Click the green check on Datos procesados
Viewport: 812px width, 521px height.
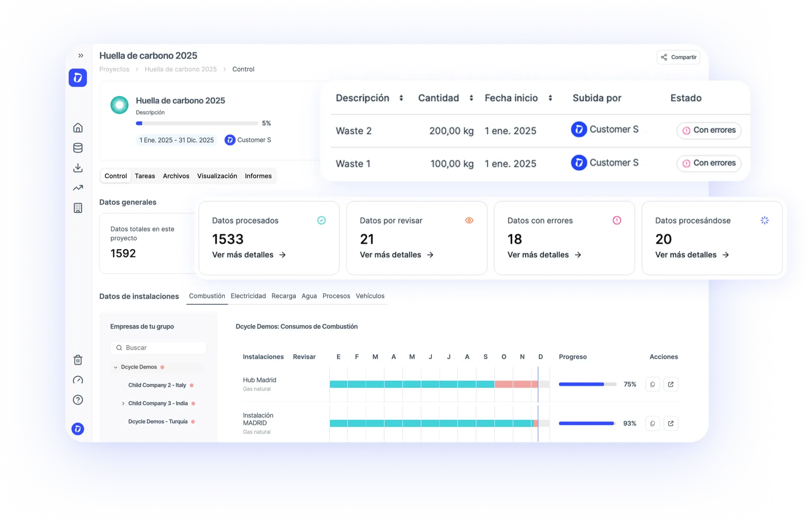(321, 220)
